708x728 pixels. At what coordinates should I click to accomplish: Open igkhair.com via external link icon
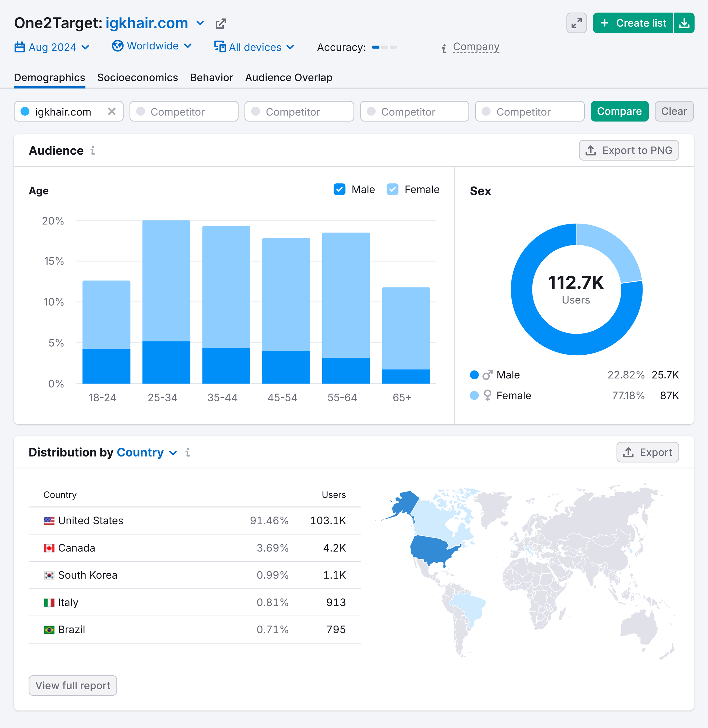[x=221, y=23]
